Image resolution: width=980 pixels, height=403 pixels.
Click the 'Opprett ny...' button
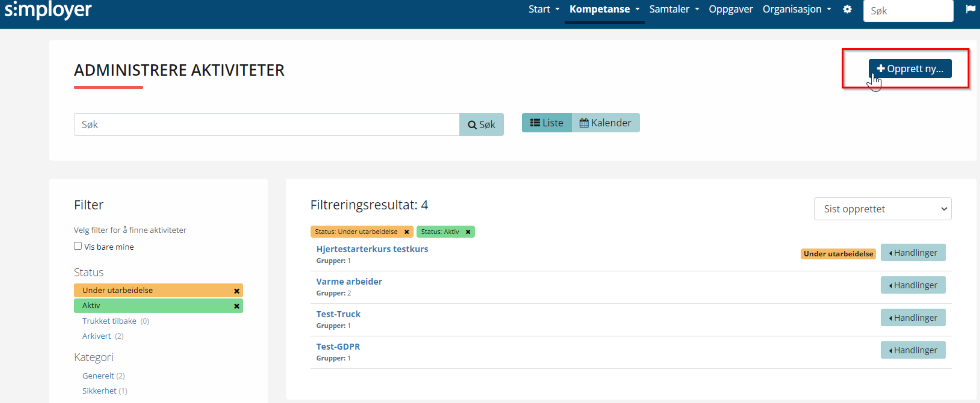(910, 68)
